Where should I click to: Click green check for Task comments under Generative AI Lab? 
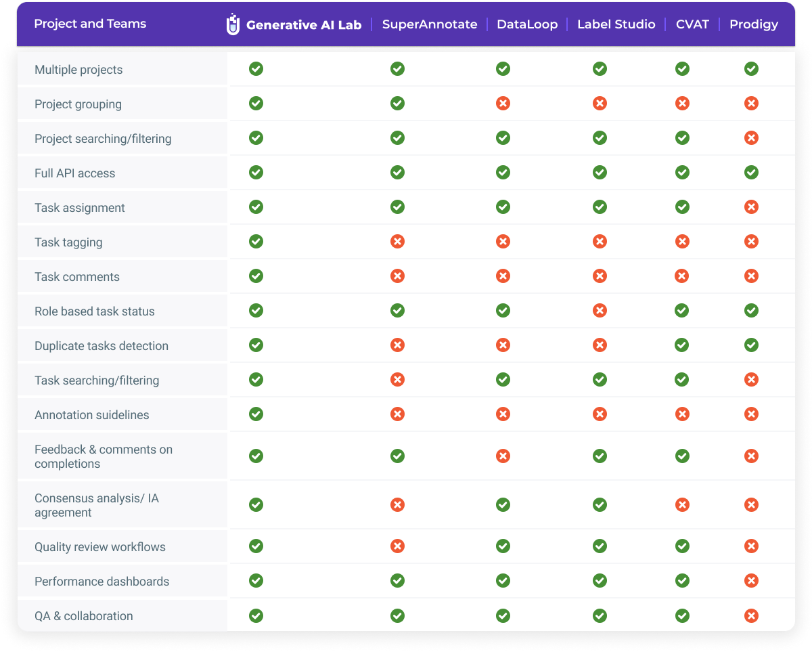256,276
